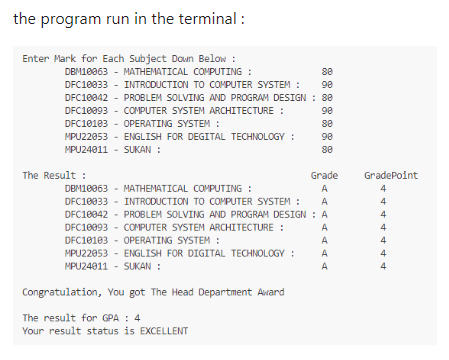Screen dimensions: 449x360
Task: Click grade point 4 in SUKAN result row
Action: (383, 266)
